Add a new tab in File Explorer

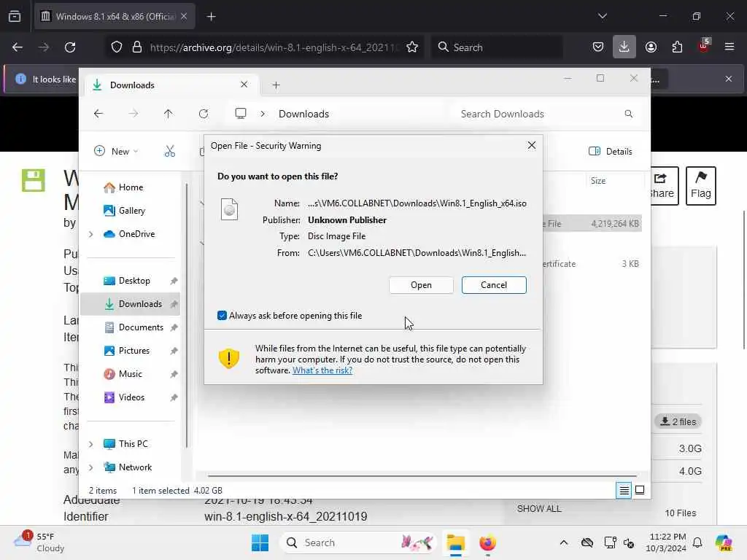coord(276,85)
